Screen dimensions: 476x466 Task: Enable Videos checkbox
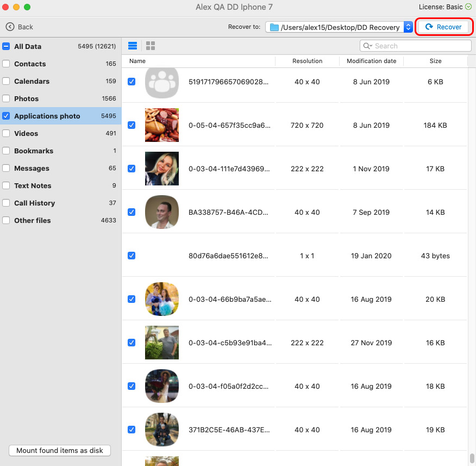coord(6,133)
